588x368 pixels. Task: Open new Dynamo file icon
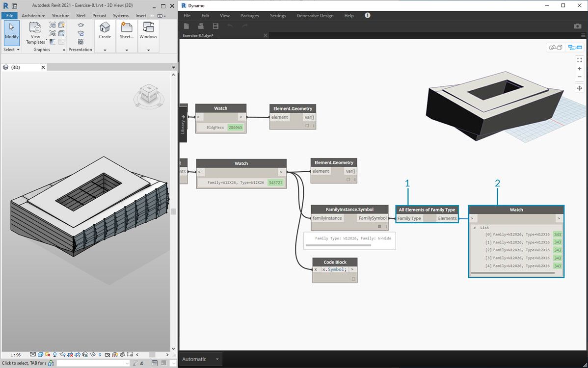pos(187,26)
